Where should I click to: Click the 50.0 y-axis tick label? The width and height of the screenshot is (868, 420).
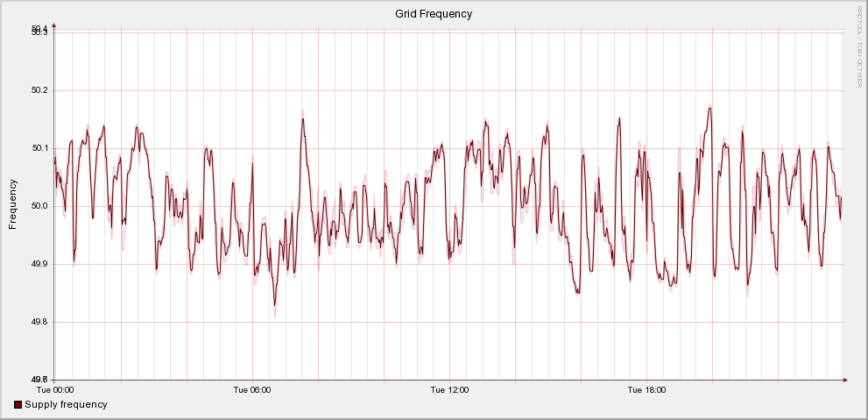tap(39, 206)
